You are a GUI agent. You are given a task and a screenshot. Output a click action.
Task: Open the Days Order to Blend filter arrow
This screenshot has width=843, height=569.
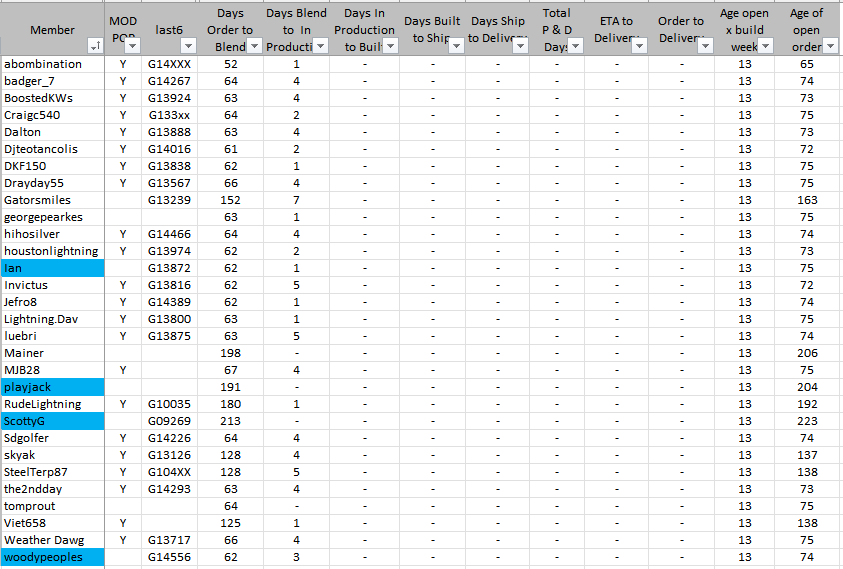(x=255, y=47)
